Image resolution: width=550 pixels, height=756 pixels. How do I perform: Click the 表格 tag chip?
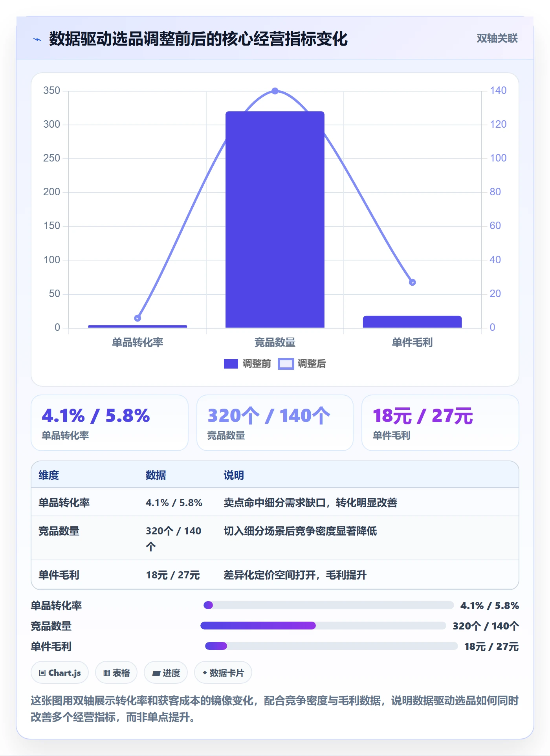click(x=116, y=673)
